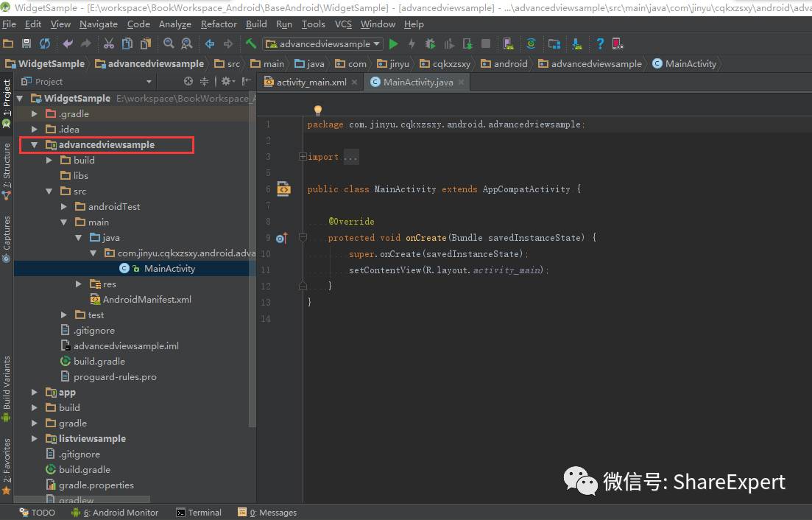812x520 pixels.
Task: Click the related XML file gutter icon
Action: tap(283, 189)
